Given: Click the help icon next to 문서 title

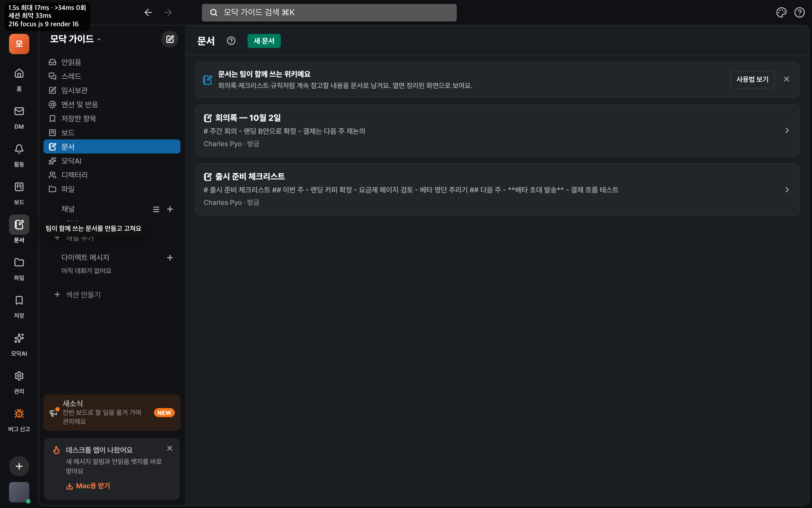Looking at the screenshot, I should pyautogui.click(x=231, y=41).
